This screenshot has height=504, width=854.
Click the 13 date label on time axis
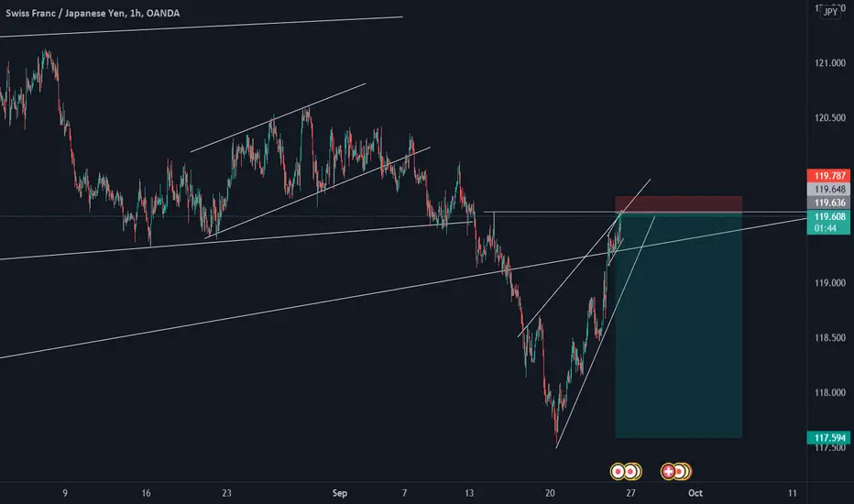pyautogui.click(x=469, y=493)
